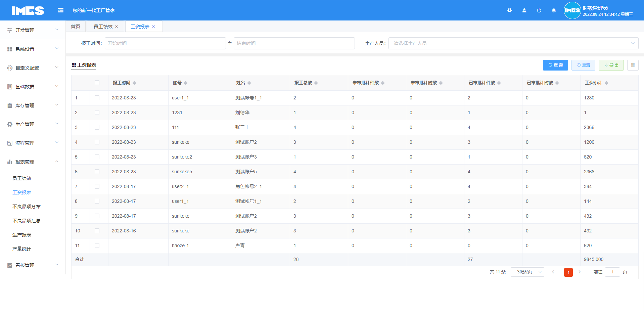644x312 pixels.
Task: Close the 工资报表 tab with its X
Action: click(x=153, y=27)
